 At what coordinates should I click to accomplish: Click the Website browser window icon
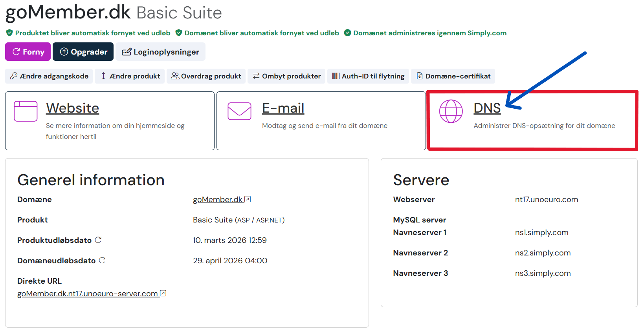coord(26,111)
